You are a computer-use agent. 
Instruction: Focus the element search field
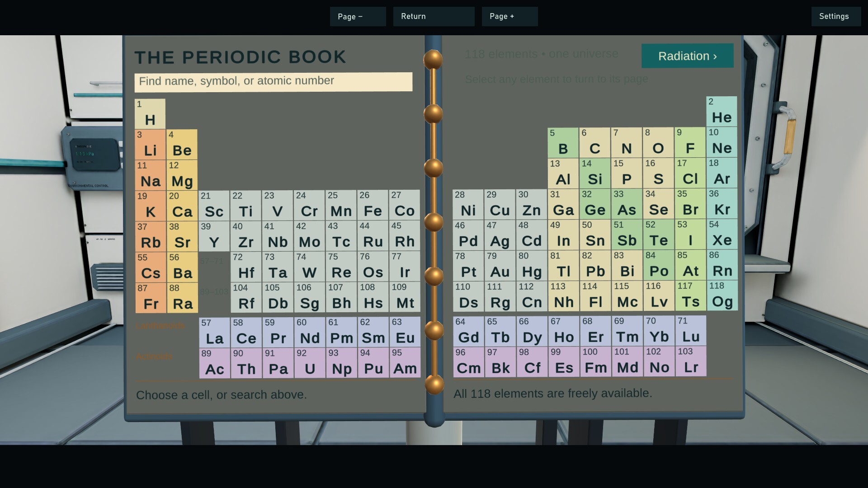click(273, 82)
